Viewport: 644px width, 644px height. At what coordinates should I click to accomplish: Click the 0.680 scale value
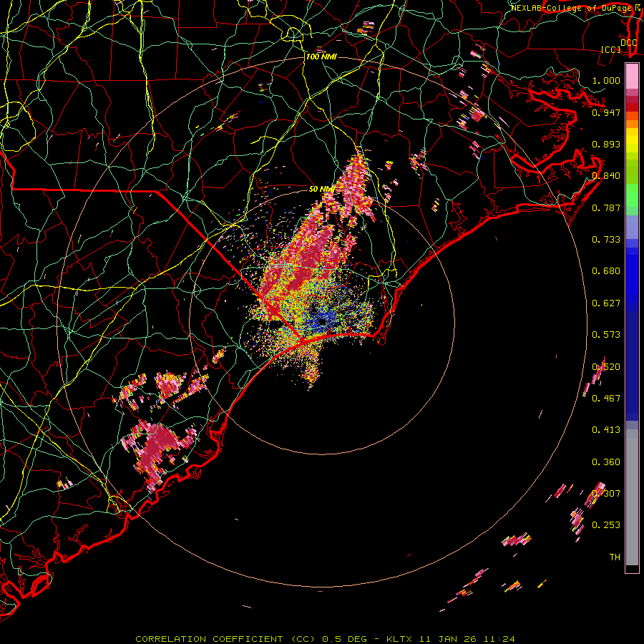[606, 271]
